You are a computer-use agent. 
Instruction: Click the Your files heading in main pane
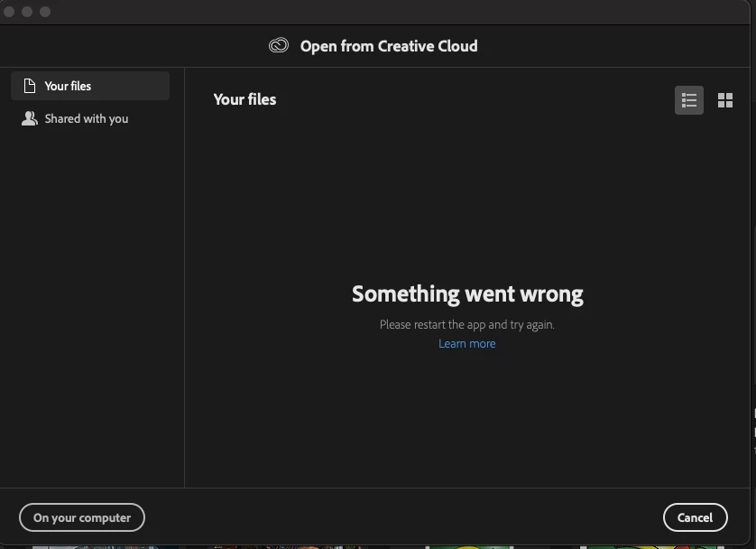tap(244, 99)
